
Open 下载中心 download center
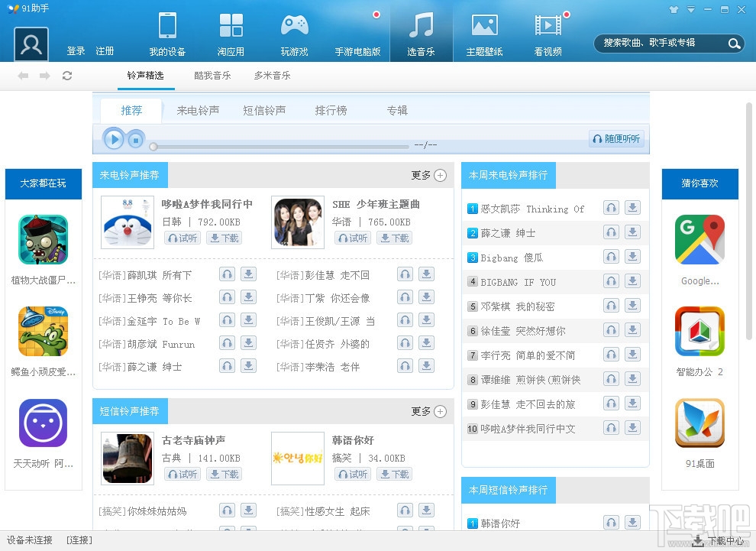pyautogui.click(x=719, y=541)
